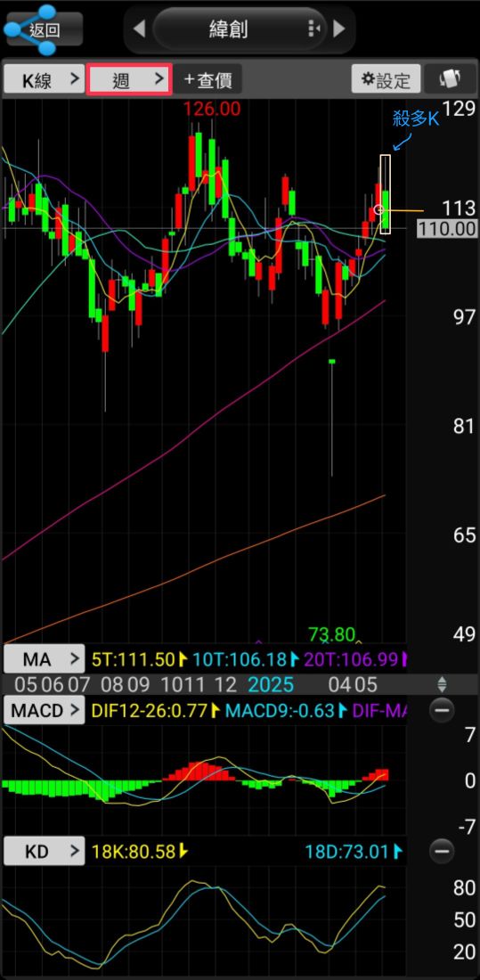
Task: Tap the 返回 back button
Action: pos(44,29)
